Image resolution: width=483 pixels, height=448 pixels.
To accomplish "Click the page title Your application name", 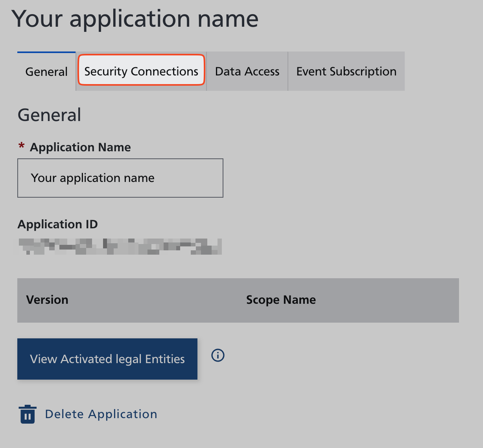I will [135, 18].
